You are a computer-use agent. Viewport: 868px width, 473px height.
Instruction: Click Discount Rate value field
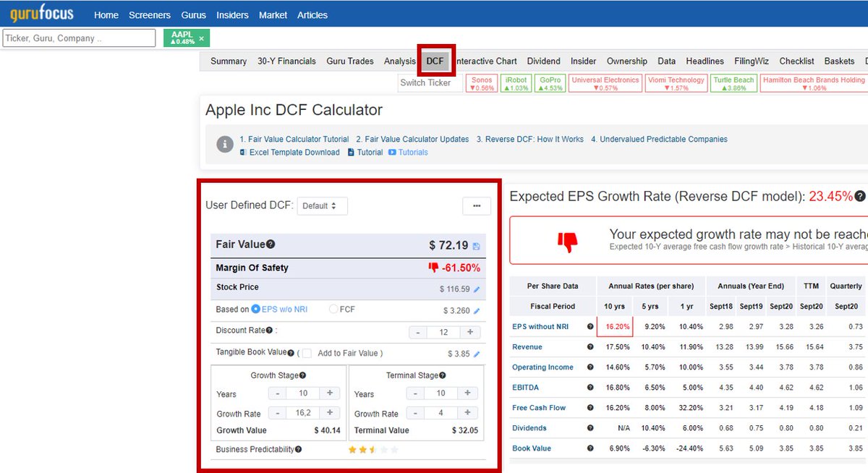[x=443, y=333]
